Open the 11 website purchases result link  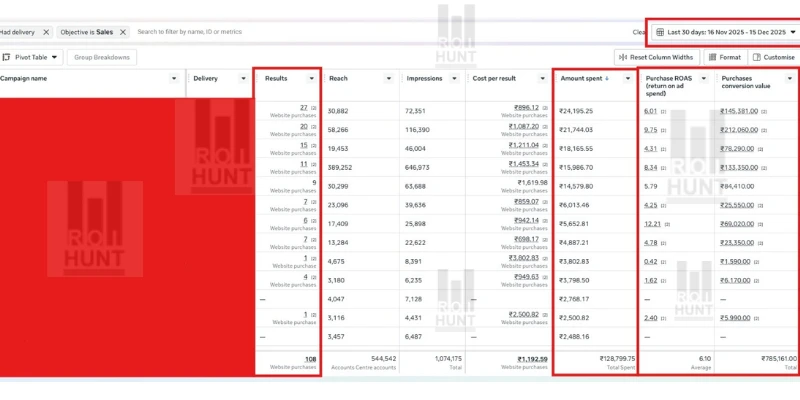click(x=304, y=164)
